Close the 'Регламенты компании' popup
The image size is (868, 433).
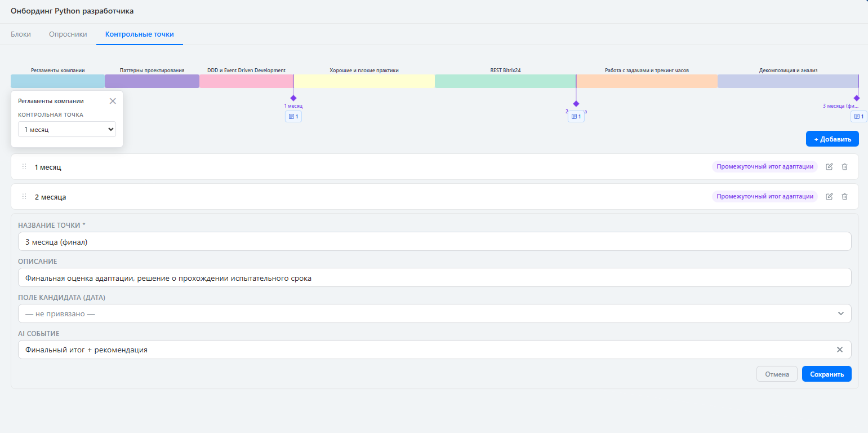(x=113, y=101)
